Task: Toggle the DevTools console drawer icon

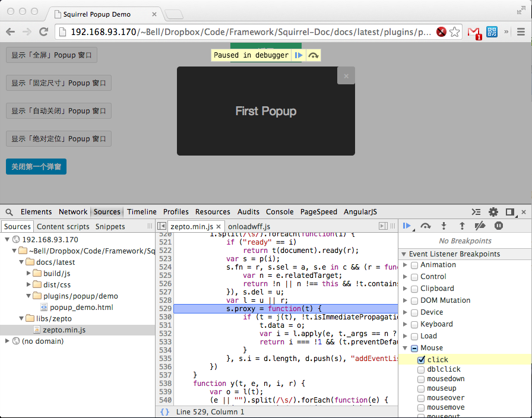Action: [x=476, y=212]
